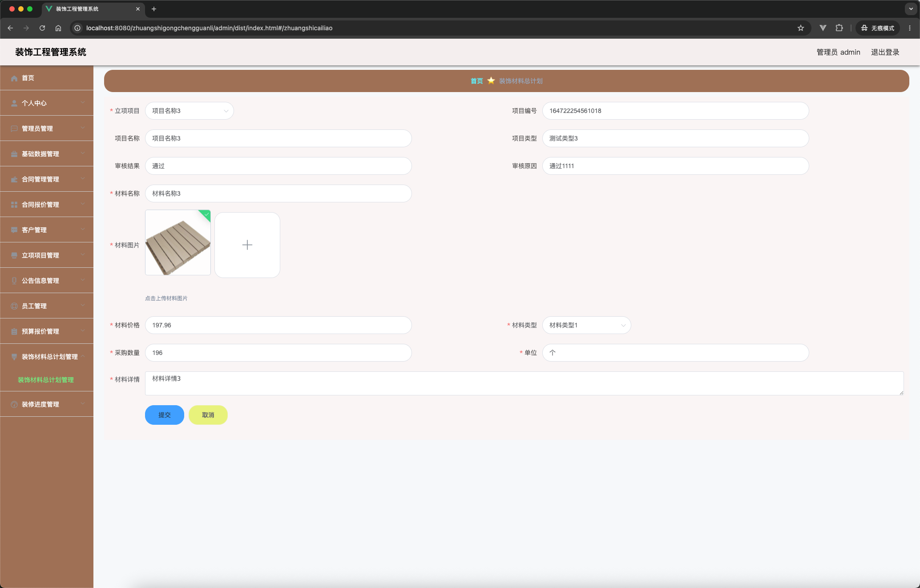Click the browser back arrow
Viewport: 920px width, 588px height.
pos(10,28)
